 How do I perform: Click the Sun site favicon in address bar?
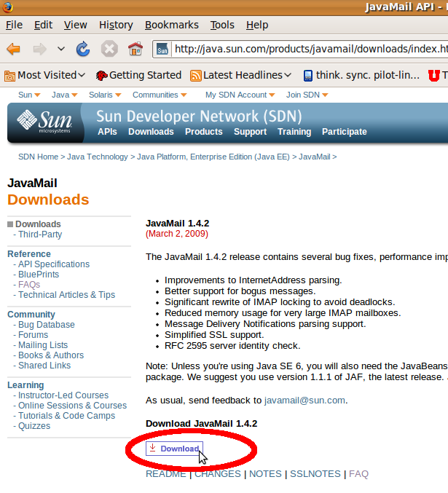point(162,50)
